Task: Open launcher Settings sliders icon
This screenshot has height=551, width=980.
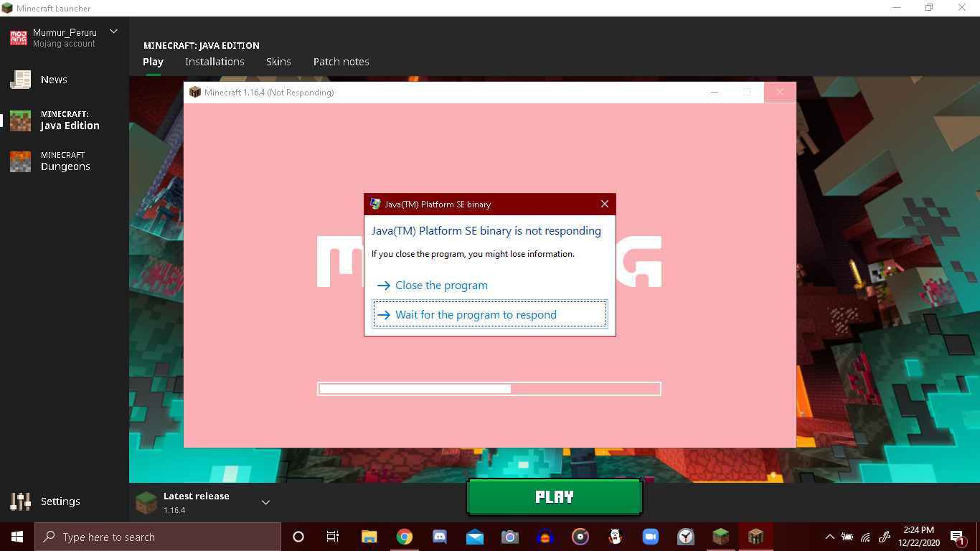Action: coord(20,501)
